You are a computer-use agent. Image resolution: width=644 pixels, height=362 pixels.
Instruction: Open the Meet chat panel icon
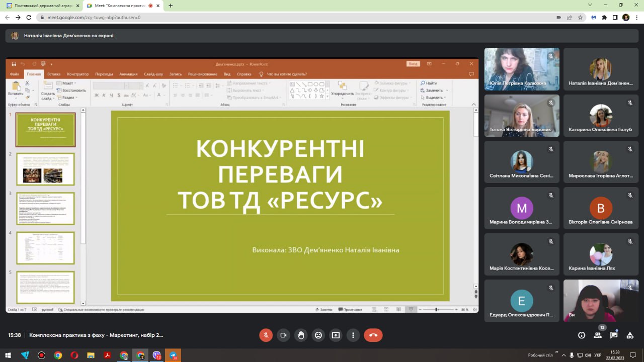coord(614,335)
